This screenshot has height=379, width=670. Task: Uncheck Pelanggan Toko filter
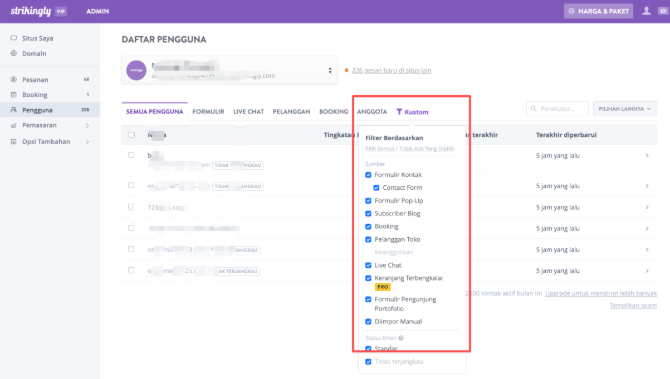click(x=368, y=239)
